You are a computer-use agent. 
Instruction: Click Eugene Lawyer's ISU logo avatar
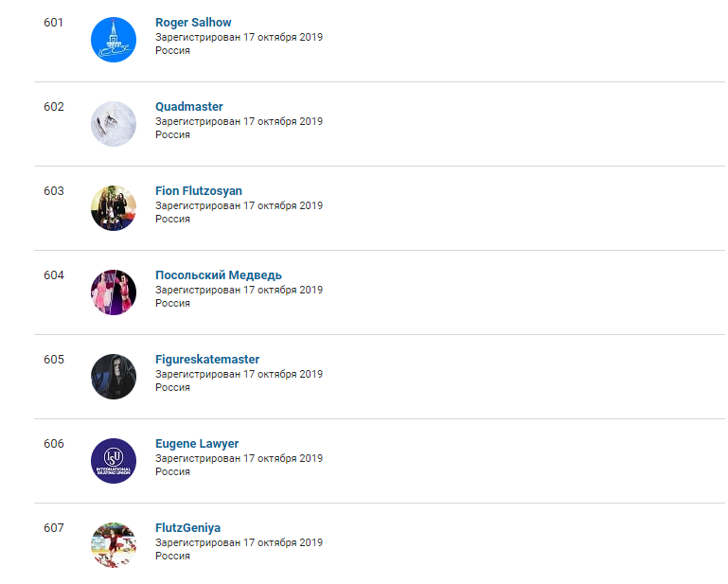pyautogui.click(x=114, y=461)
